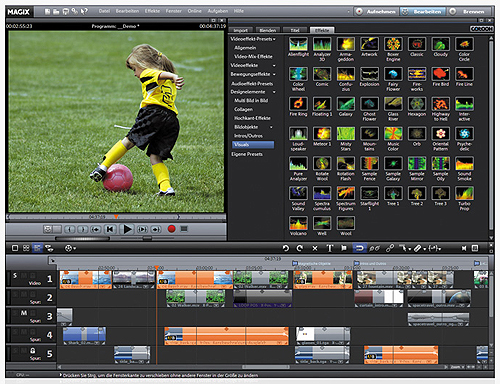Toggle Mute on track 4
This screenshot has width=500, height=384.
24,332
